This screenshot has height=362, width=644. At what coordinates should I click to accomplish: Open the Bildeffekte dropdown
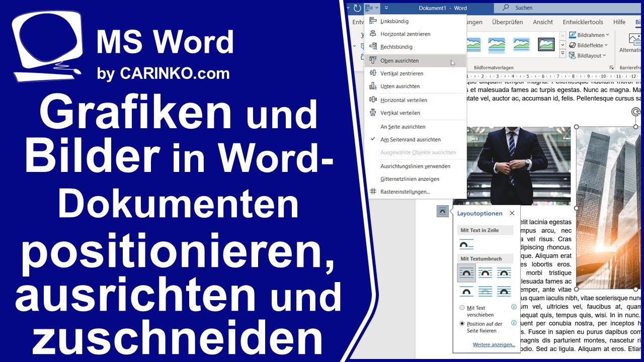click(589, 45)
